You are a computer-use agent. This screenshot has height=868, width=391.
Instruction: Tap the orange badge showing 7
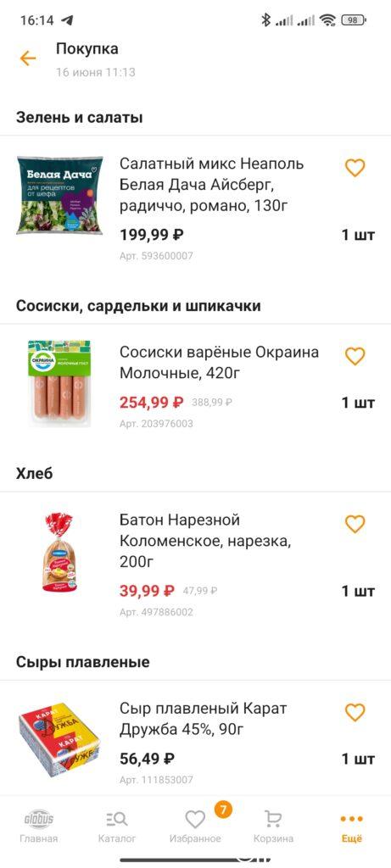point(222,810)
